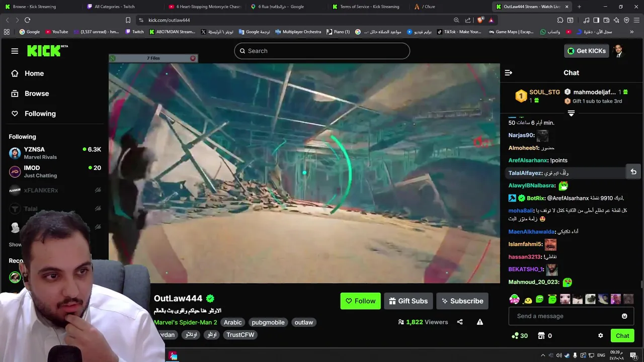
Task: Open xFLANKERx offline channel
Action: 54,190
